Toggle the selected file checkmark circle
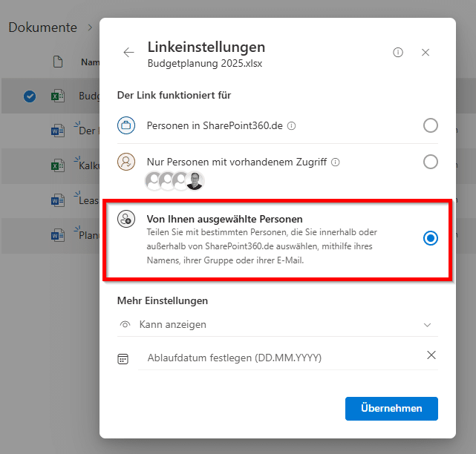This screenshot has width=476, height=454. [x=30, y=96]
